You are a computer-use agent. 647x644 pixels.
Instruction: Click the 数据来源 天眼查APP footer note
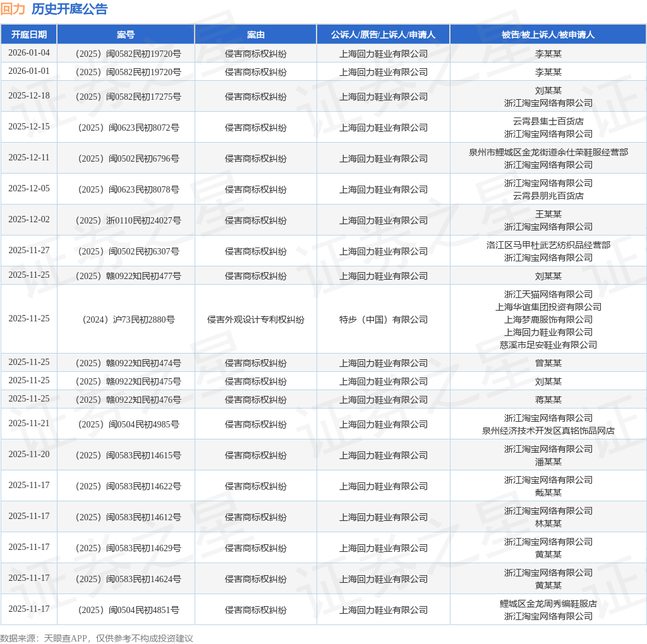pos(97,638)
